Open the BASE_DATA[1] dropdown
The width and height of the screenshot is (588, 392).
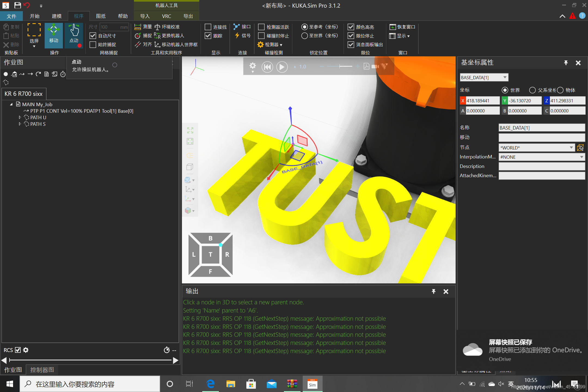pyautogui.click(x=505, y=77)
